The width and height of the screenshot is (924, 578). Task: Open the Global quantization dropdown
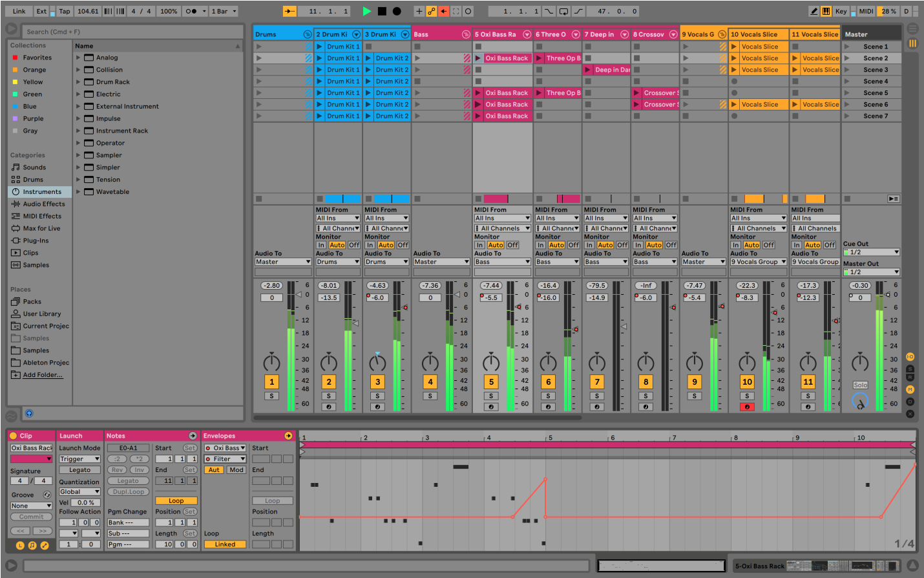tap(79, 491)
